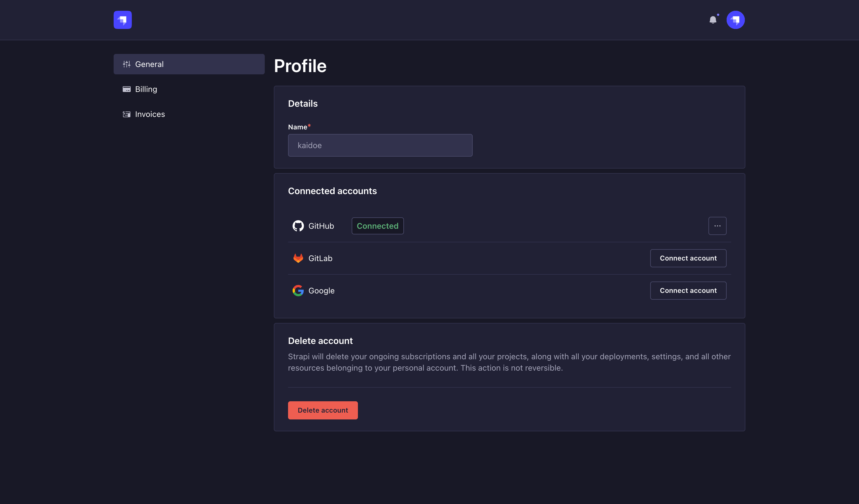
Task: Click the sliders icon next to General
Action: click(126, 64)
